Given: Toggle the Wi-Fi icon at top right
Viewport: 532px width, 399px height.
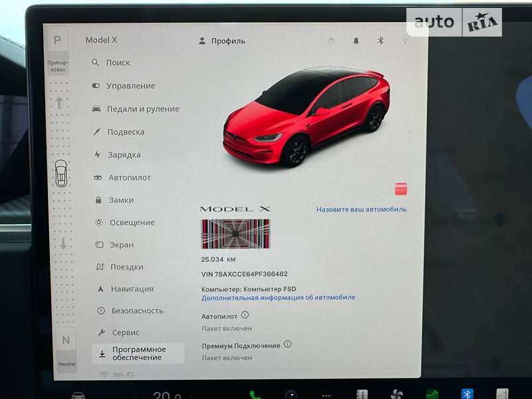Looking at the screenshot, I should click(406, 41).
